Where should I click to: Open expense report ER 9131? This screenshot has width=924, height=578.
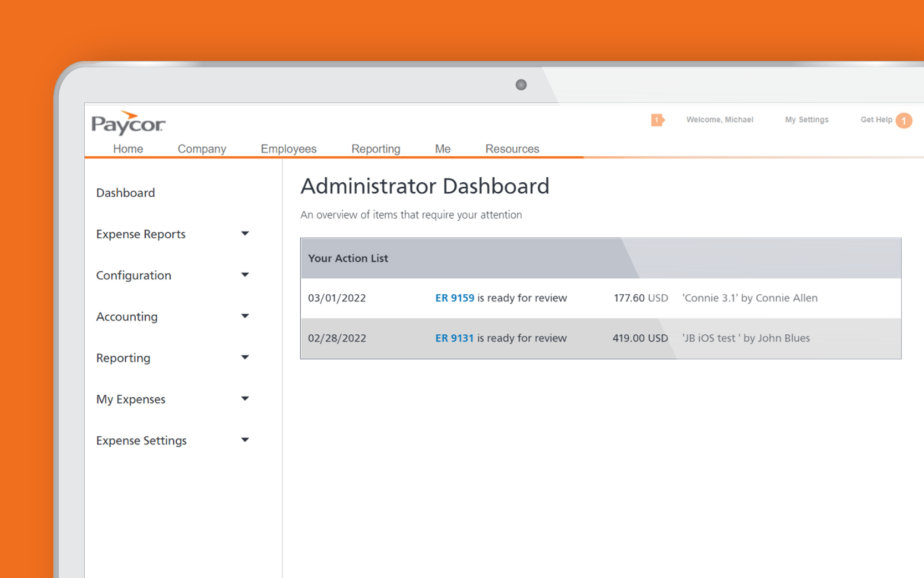click(x=454, y=338)
